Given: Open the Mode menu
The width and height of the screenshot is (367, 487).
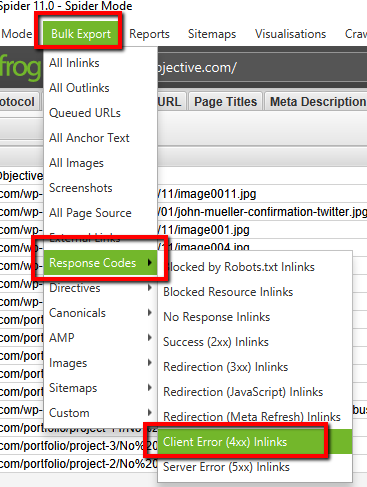Looking at the screenshot, I should [17, 34].
